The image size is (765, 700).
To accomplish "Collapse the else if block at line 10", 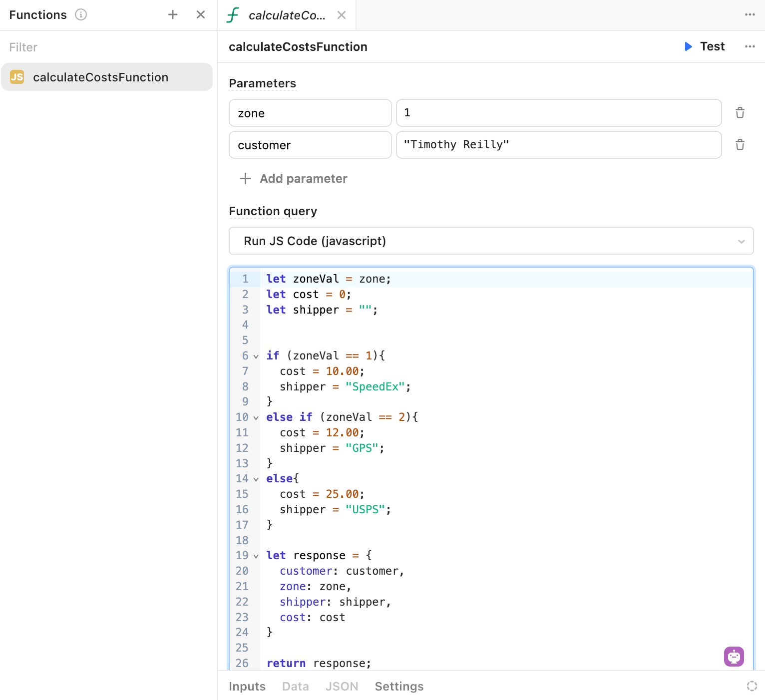I will coord(256,418).
